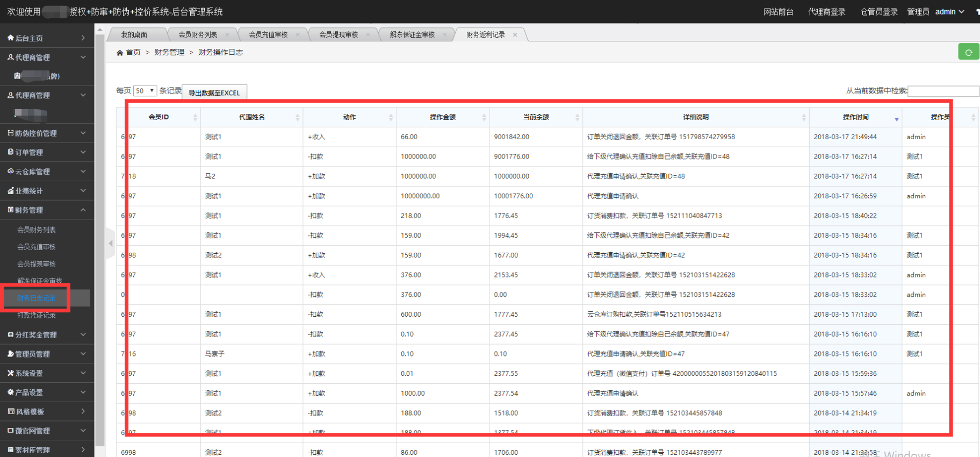Viewport: 980px width, 457px height.
Task: Switch to 解冻保证金审核 tab
Action: point(412,35)
